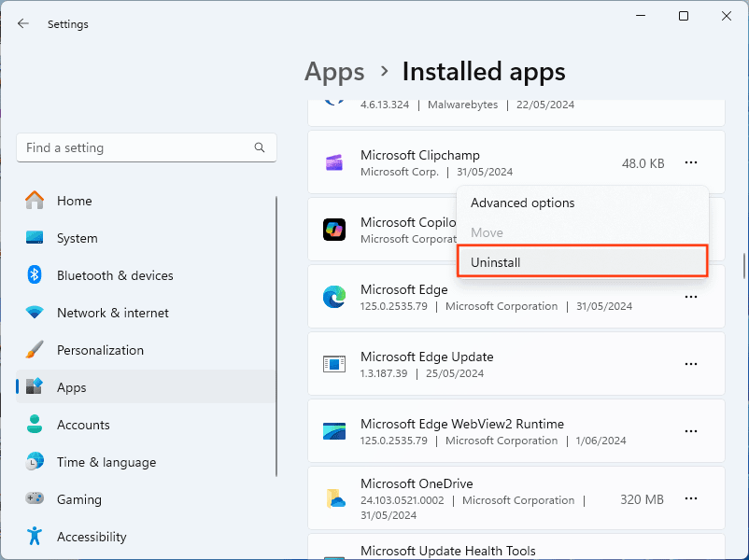
Task: Open more options for Microsoft Edge Update
Action: click(691, 364)
